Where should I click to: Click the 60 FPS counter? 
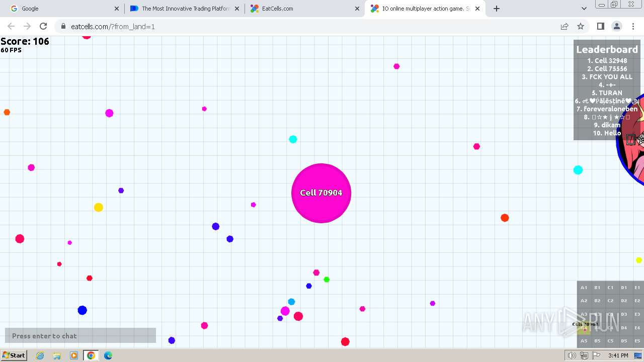click(11, 50)
